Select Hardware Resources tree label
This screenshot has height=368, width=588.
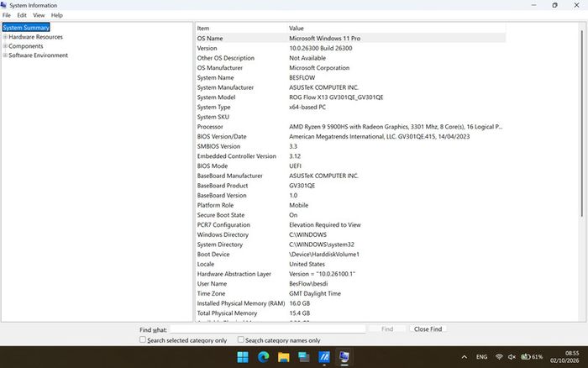click(35, 37)
